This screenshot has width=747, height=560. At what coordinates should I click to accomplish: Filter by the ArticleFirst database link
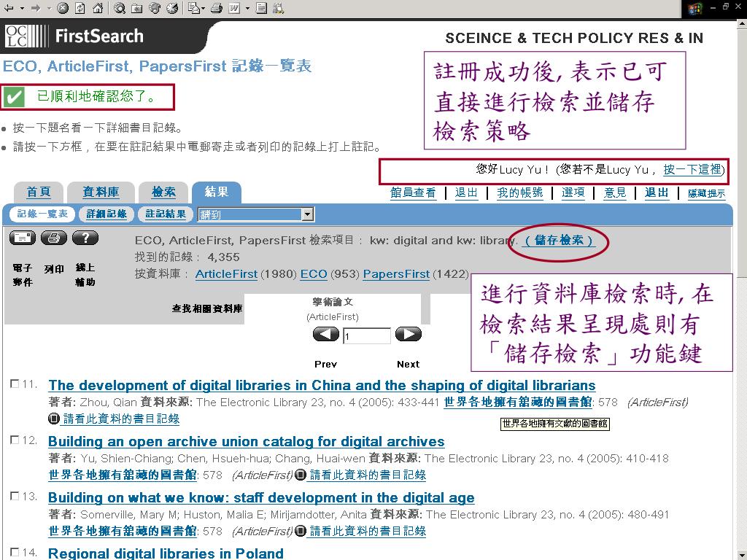point(226,274)
